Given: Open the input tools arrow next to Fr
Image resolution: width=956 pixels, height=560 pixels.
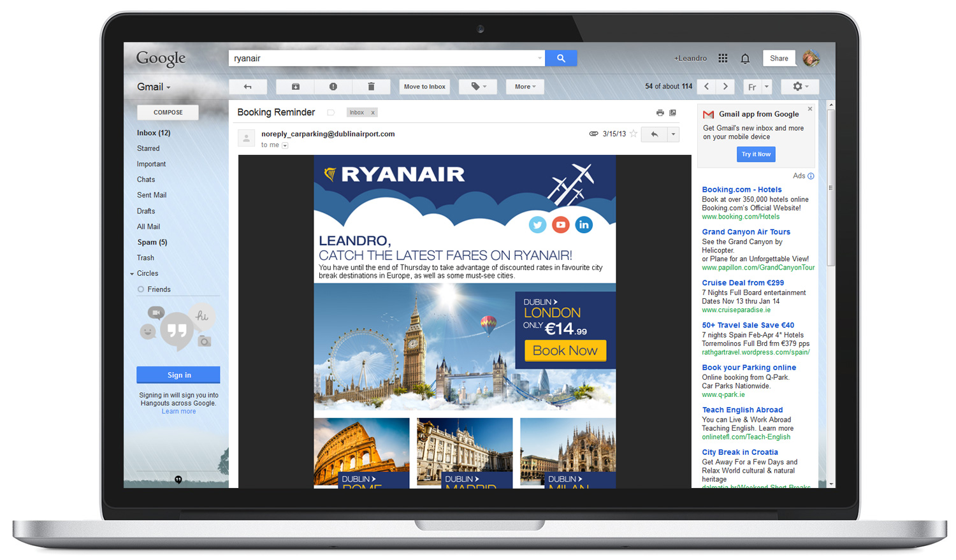Looking at the screenshot, I should pyautogui.click(x=767, y=87).
